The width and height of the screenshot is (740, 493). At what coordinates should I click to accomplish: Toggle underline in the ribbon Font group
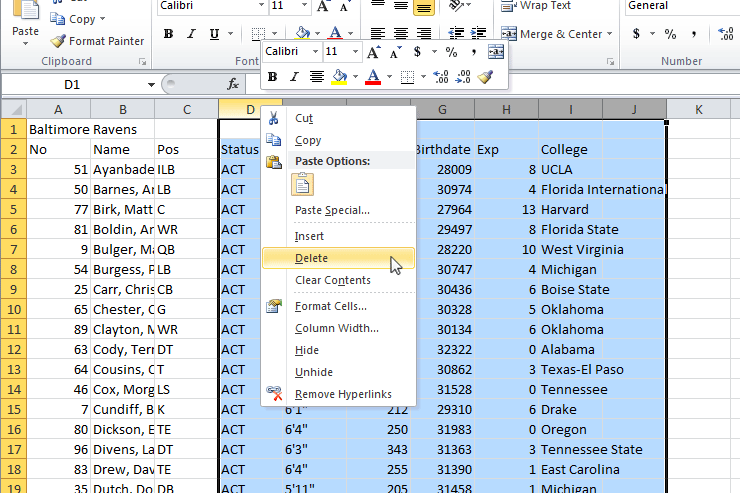coord(214,34)
